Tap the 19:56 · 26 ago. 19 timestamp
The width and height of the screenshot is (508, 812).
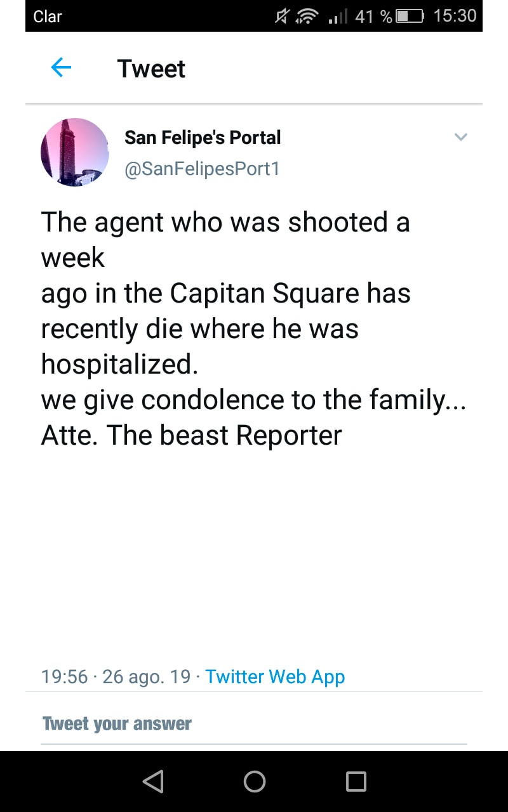(116, 676)
